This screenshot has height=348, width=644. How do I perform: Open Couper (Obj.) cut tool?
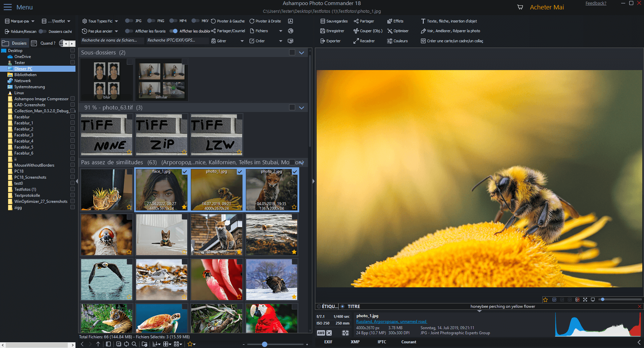coord(368,31)
